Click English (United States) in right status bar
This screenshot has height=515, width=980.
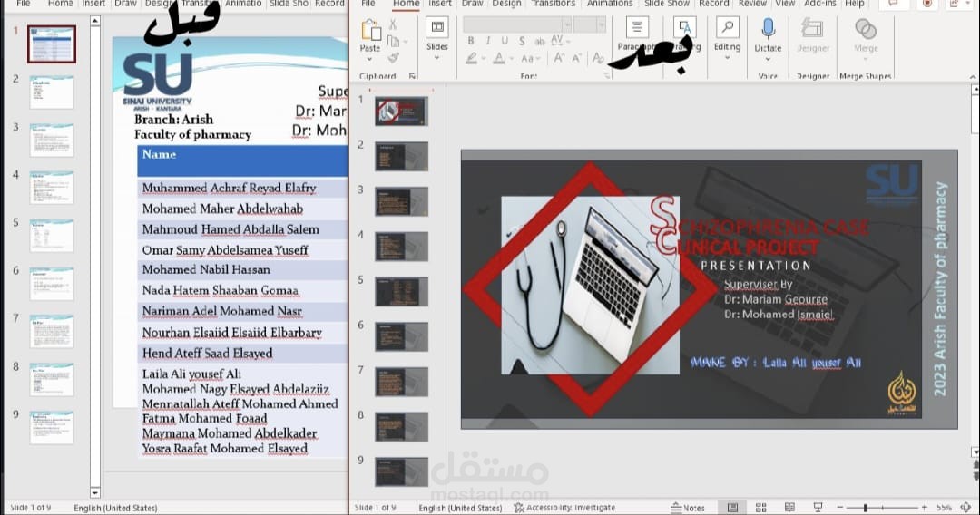pyautogui.click(x=460, y=508)
